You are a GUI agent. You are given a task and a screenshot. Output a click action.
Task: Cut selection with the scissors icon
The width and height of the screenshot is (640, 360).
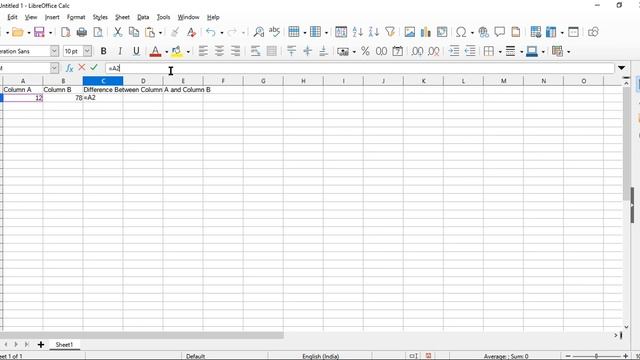pyautogui.click(x=118, y=32)
